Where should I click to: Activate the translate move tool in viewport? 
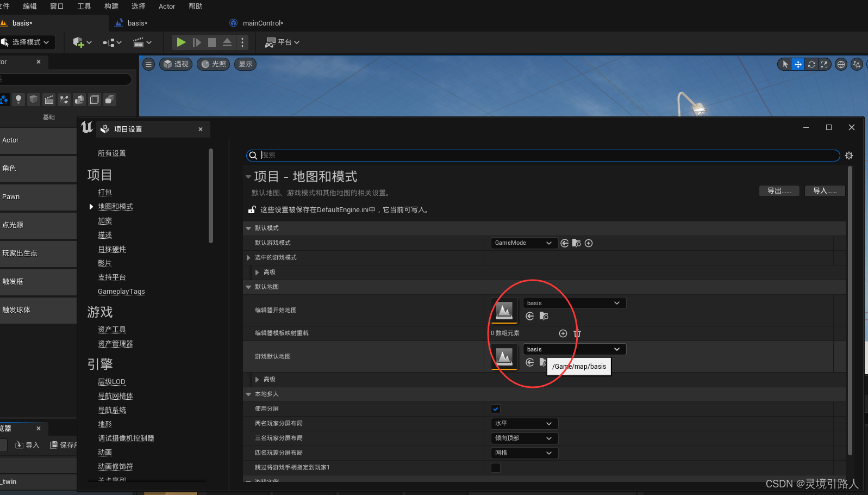(798, 64)
